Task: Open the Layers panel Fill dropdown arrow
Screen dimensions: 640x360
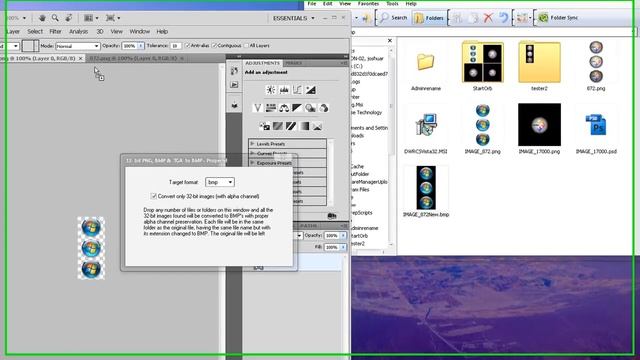Action: (x=343, y=247)
